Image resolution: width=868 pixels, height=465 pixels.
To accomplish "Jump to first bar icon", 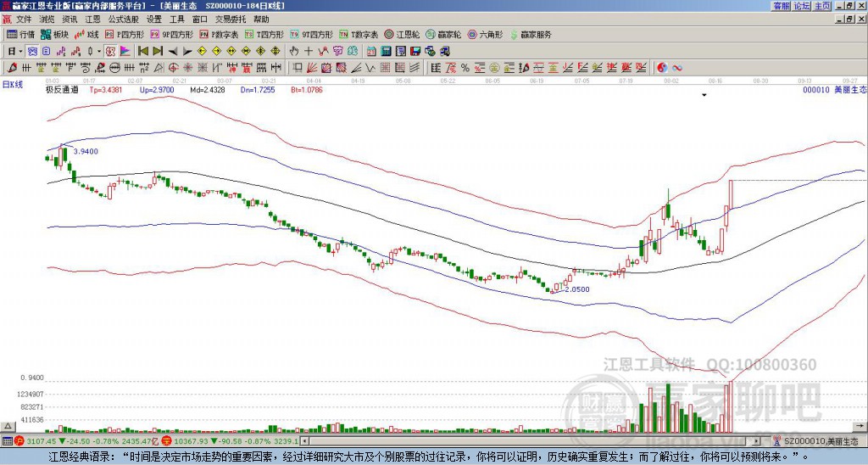I will [x=142, y=52].
